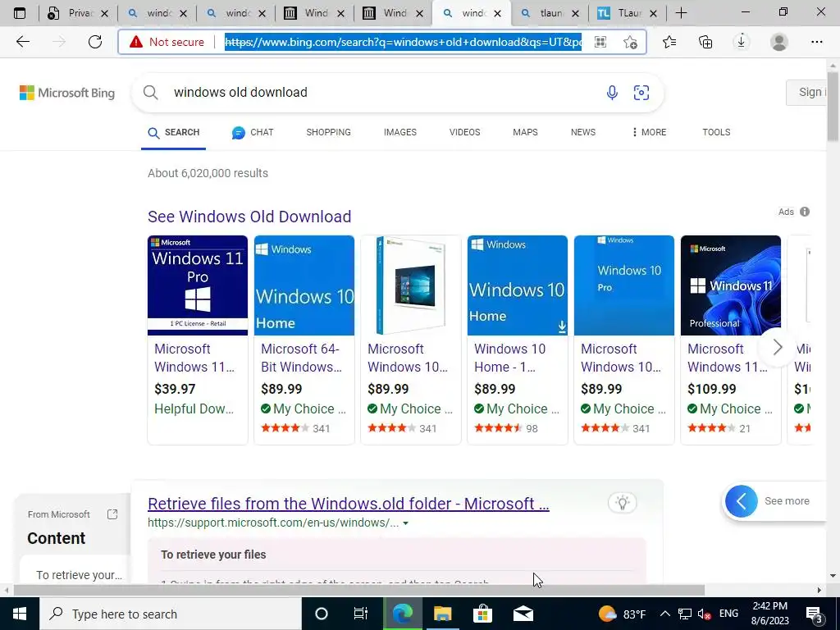Open Mail app from taskbar

click(x=523, y=614)
